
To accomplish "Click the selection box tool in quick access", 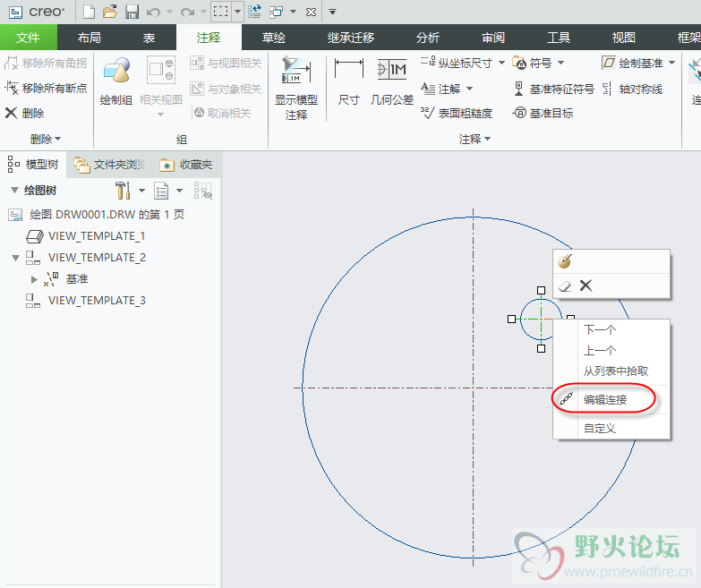I will coord(221,12).
